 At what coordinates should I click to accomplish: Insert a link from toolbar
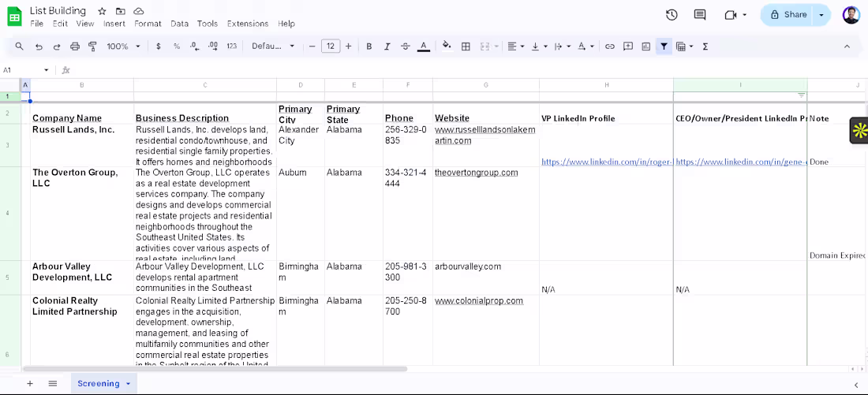pos(609,47)
